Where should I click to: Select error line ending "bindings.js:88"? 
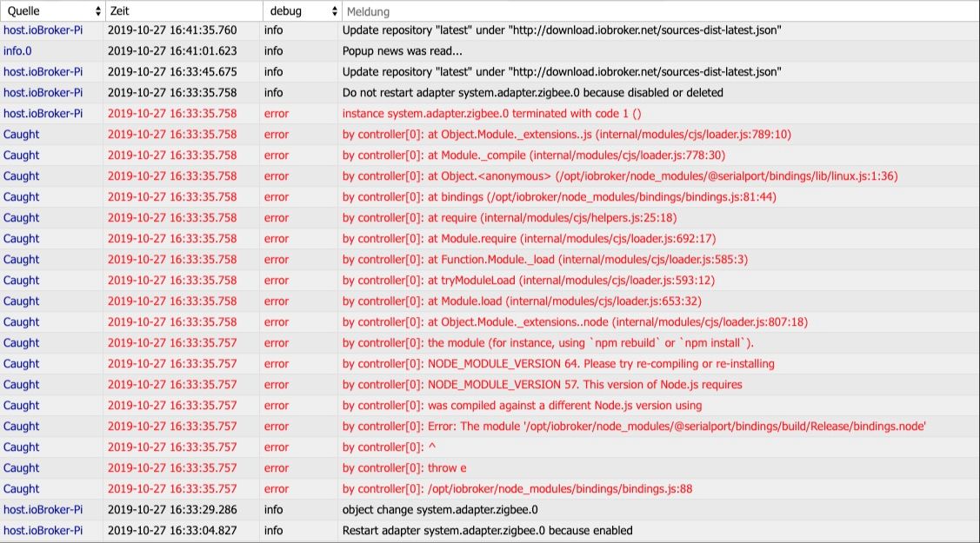(x=517, y=488)
